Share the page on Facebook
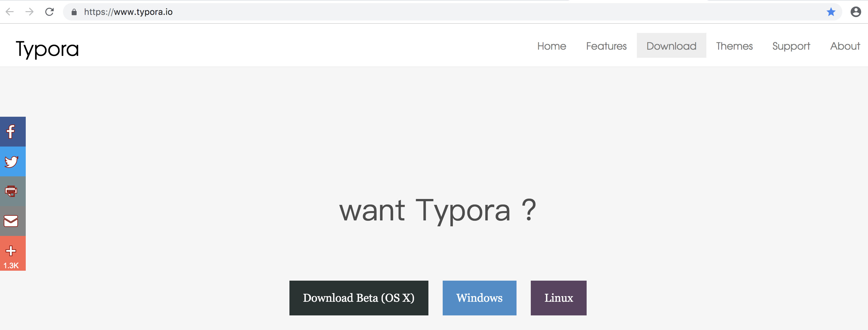 (13, 131)
